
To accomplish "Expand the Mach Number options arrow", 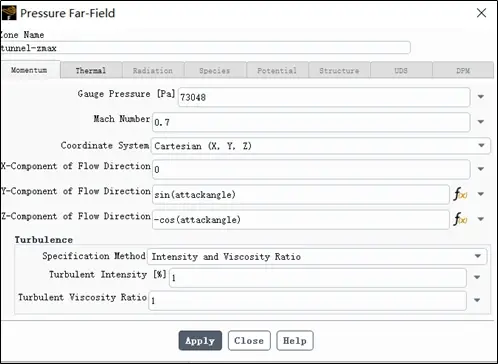I will [481, 122].
